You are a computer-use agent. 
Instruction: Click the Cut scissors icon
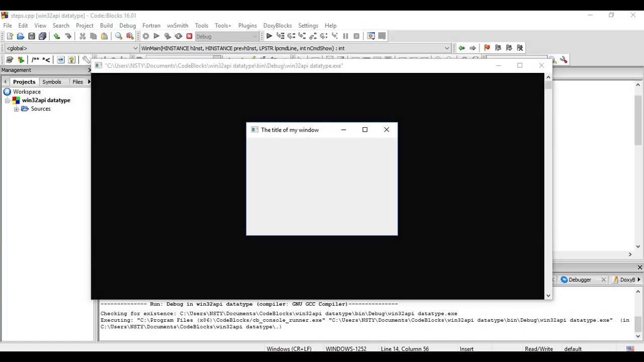coord(83,36)
